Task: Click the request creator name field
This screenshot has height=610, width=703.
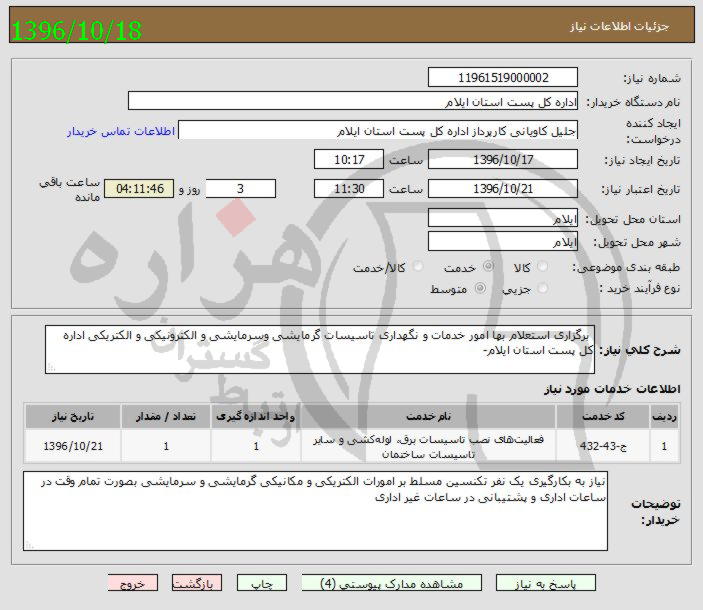Action: pyautogui.click(x=378, y=130)
